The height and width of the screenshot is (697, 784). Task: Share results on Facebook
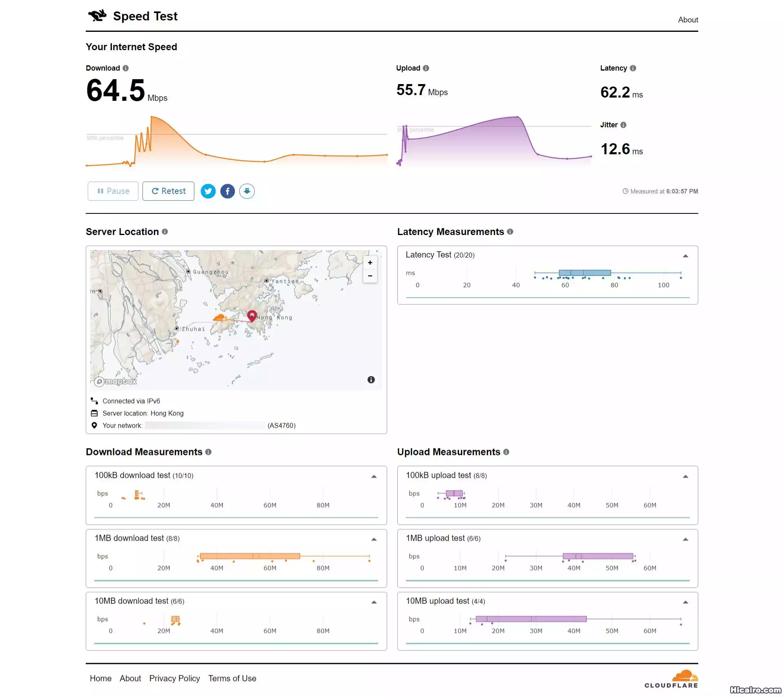pos(227,191)
